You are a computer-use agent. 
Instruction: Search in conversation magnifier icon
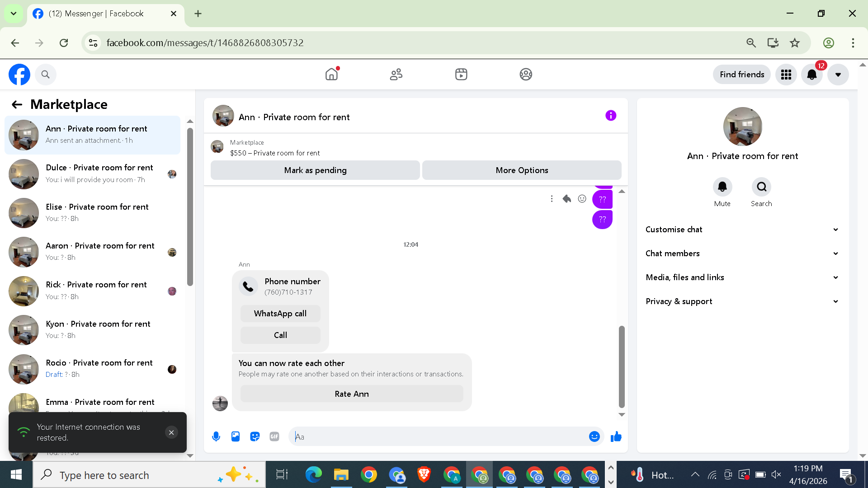761,187
